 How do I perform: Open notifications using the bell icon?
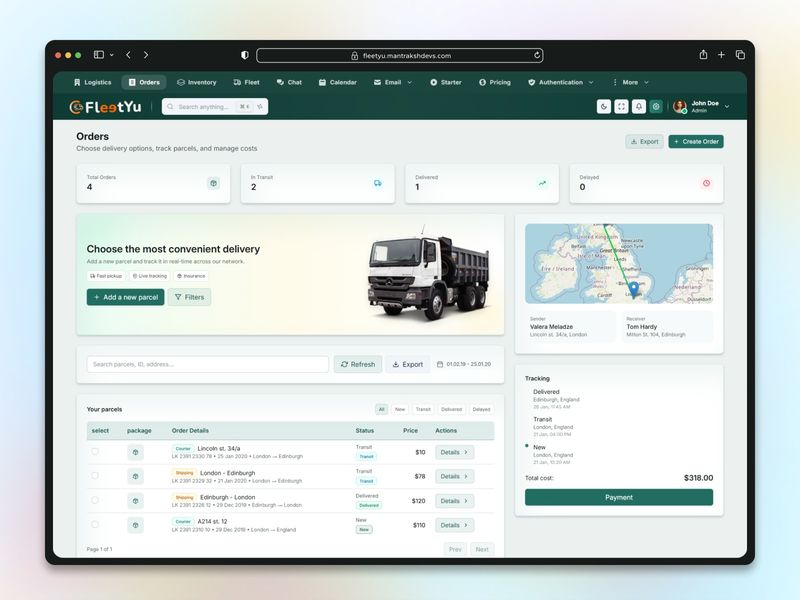639,105
